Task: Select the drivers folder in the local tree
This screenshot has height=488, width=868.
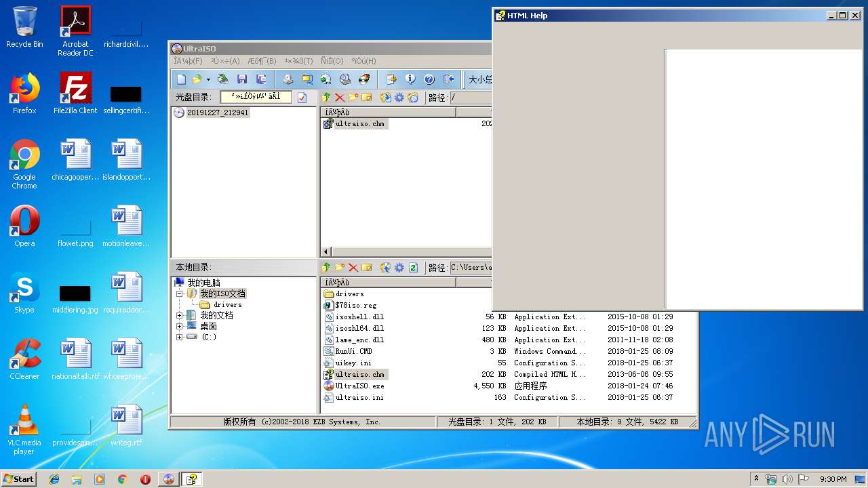Action: coord(228,304)
